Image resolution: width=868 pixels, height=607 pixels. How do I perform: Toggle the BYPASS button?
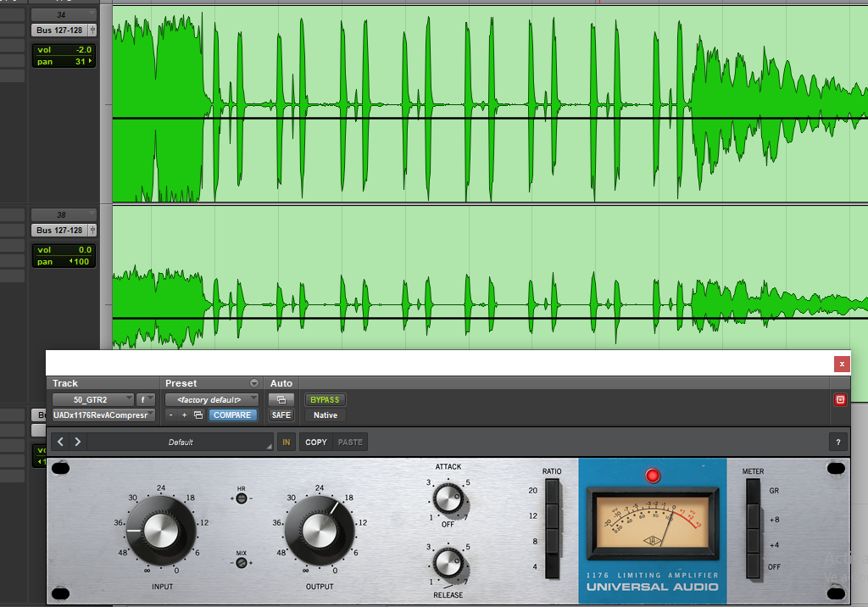[325, 399]
